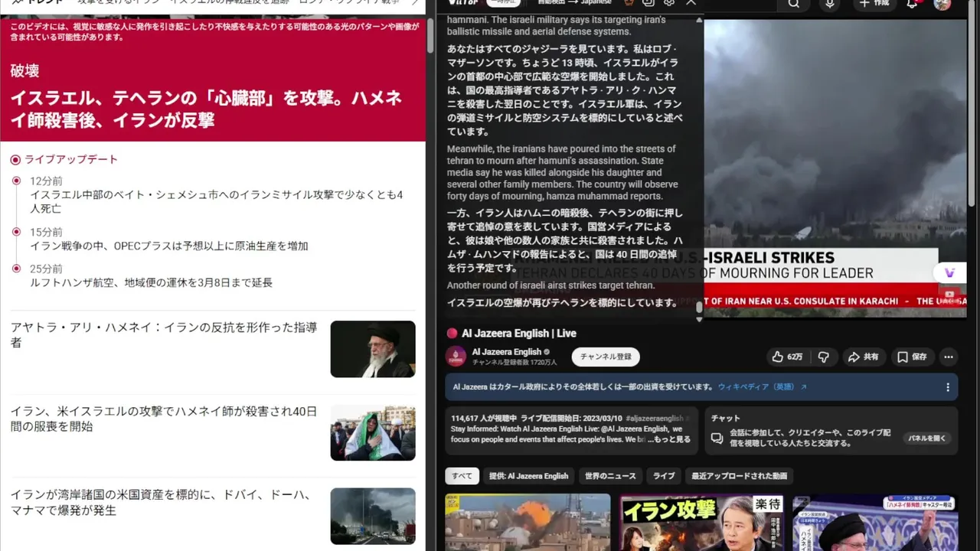980x551 pixels.
Task: Click the left news page scrollbar
Action: [430, 34]
